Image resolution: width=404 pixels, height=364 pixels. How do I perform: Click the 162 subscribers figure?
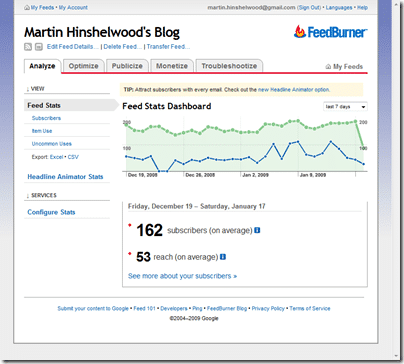click(149, 230)
